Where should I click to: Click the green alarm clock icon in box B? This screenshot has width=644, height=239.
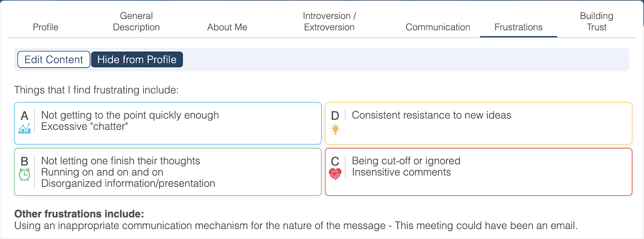tap(25, 175)
